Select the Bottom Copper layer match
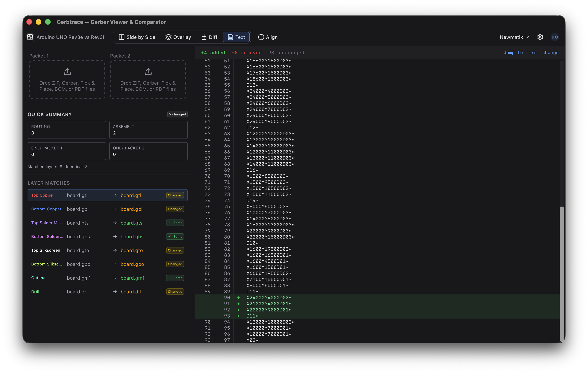588x373 pixels. coord(107,209)
